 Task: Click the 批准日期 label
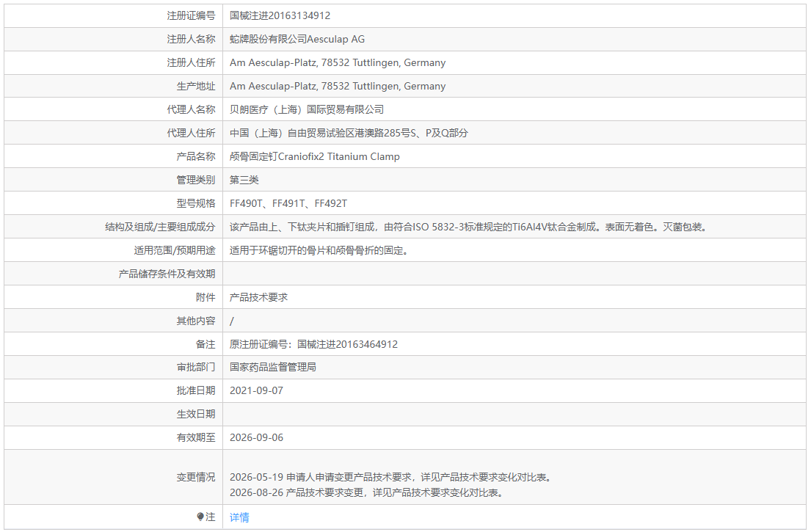195,391
